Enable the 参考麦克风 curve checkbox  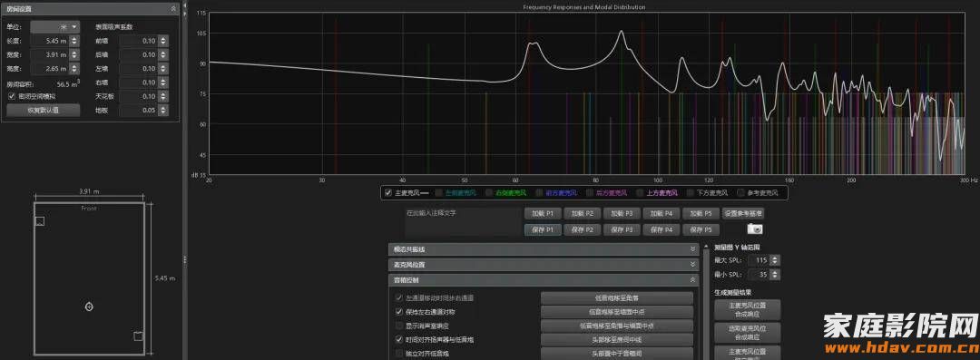(741, 192)
